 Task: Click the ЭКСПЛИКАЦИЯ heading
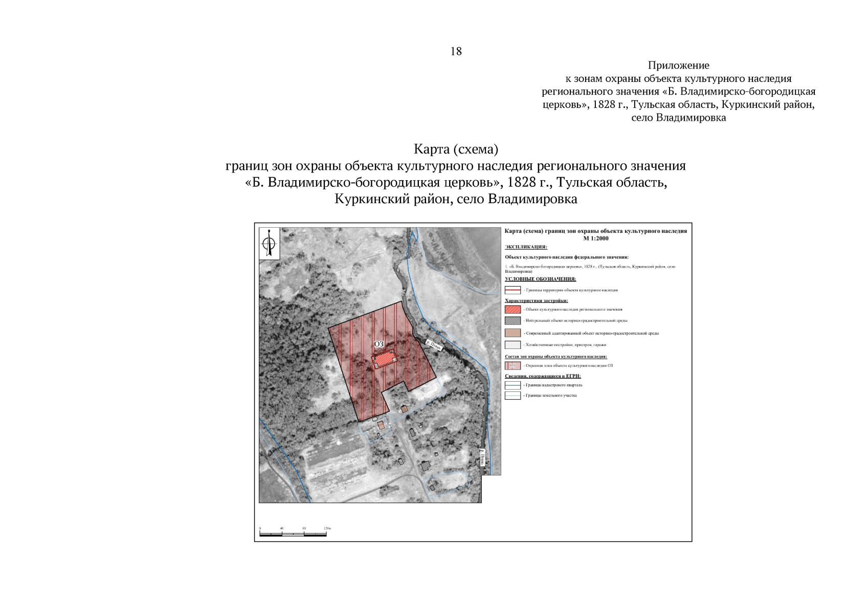tap(525, 247)
